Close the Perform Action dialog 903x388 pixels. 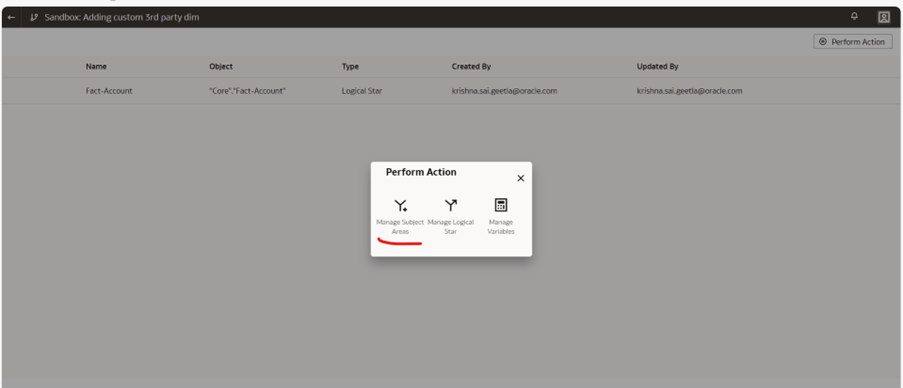tap(521, 178)
